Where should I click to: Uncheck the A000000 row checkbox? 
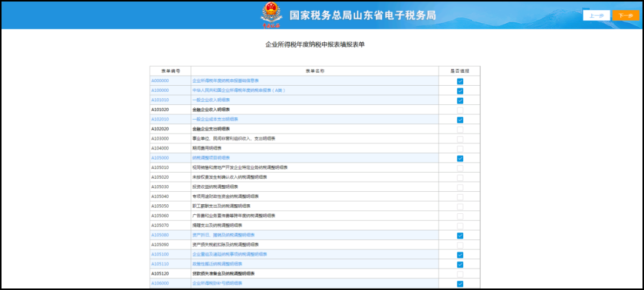(460, 81)
